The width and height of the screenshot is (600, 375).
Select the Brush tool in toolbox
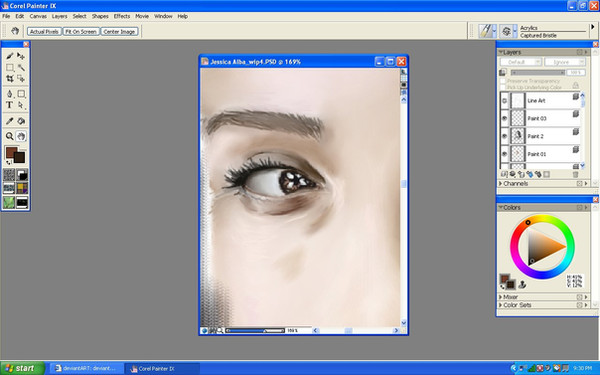[10, 56]
